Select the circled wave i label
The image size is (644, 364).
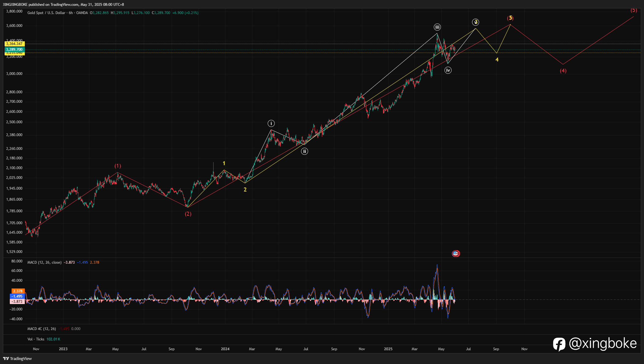point(271,123)
